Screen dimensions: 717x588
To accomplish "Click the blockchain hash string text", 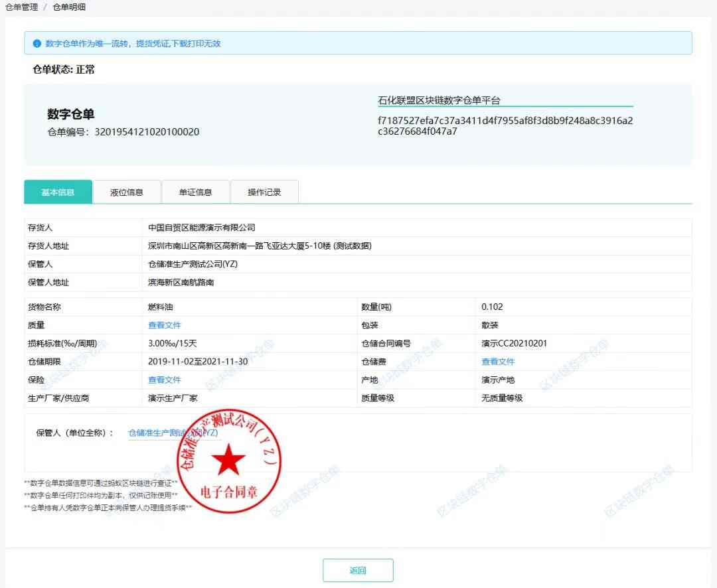I will 505,126.
